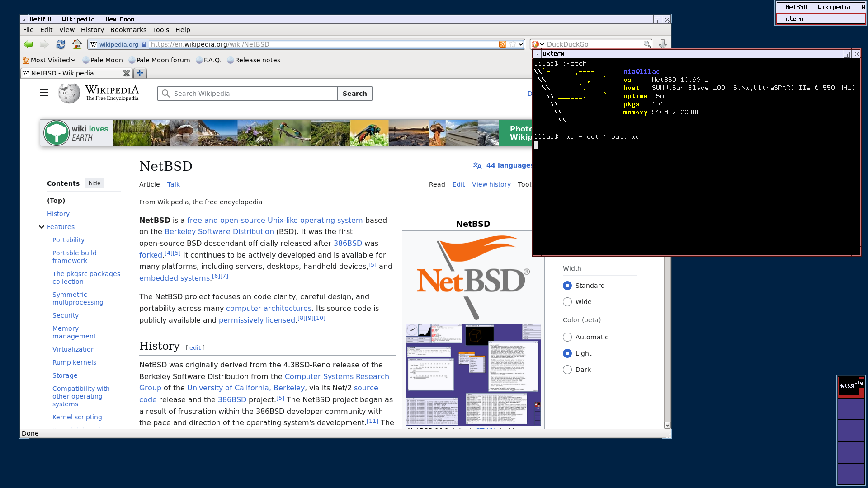Image resolution: width=868 pixels, height=488 pixels.
Task: Open the Edit menu
Action: [x=46, y=30]
